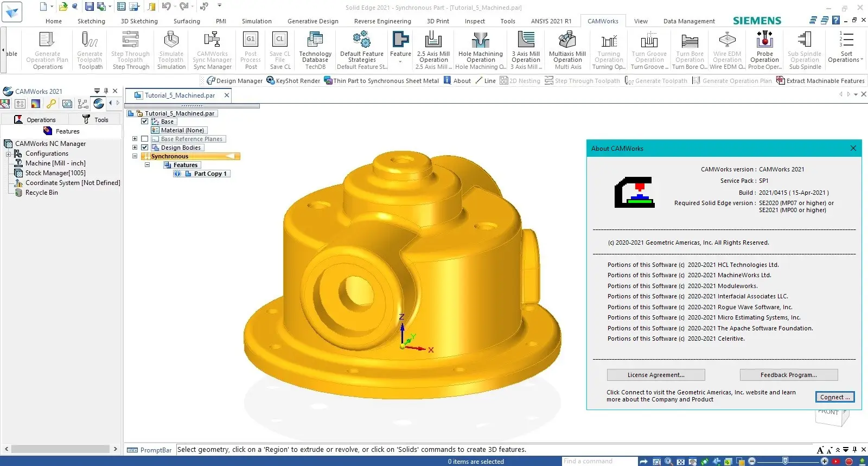
Task: Open the Sketching ribbon tab
Action: click(x=91, y=21)
